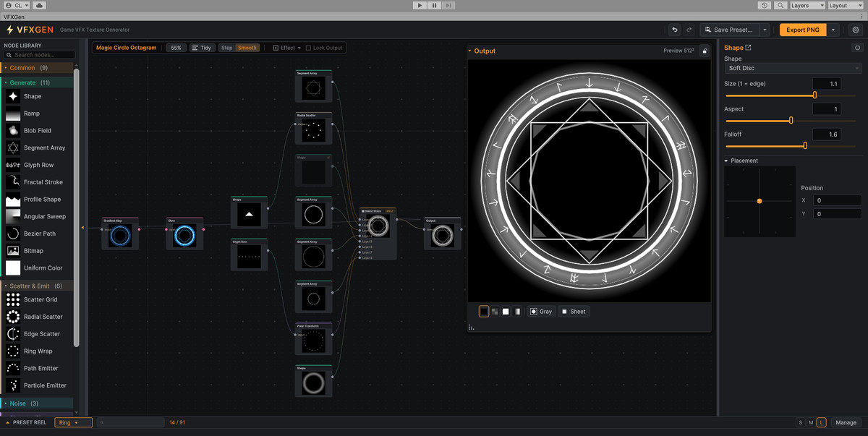The image size is (868, 436).
Task: Open the CL account dropdown
Action: point(17,5)
